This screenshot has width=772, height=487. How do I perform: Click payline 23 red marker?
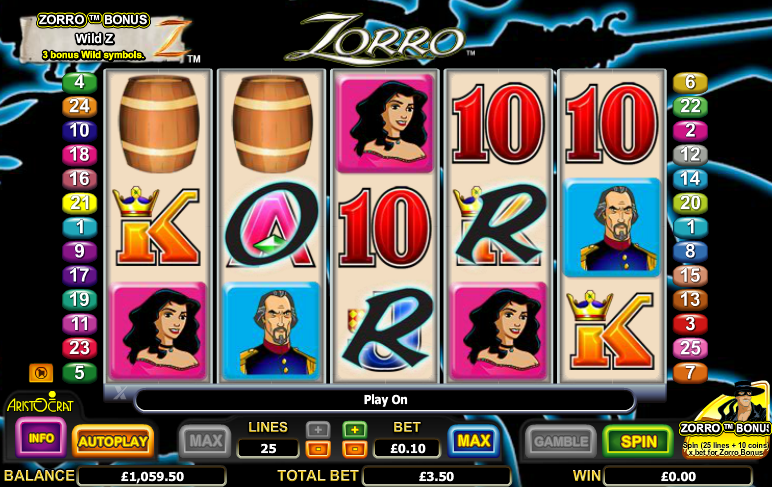pyautogui.click(x=80, y=348)
